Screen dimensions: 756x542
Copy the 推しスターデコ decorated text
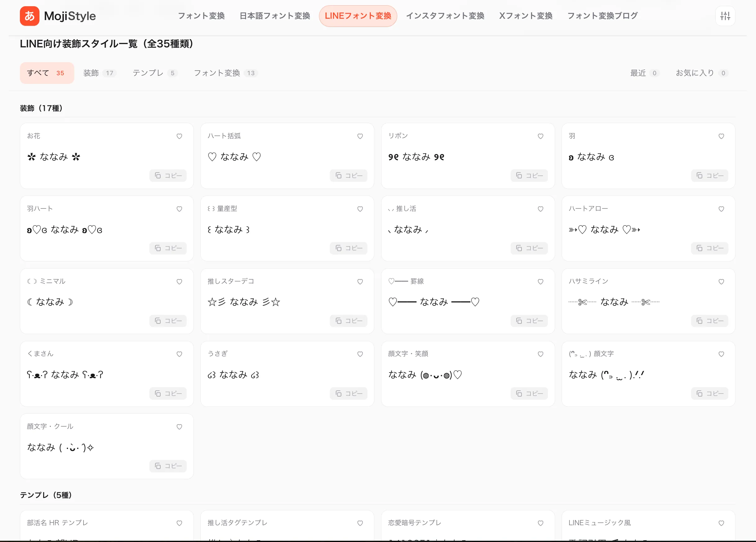click(x=349, y=321)
